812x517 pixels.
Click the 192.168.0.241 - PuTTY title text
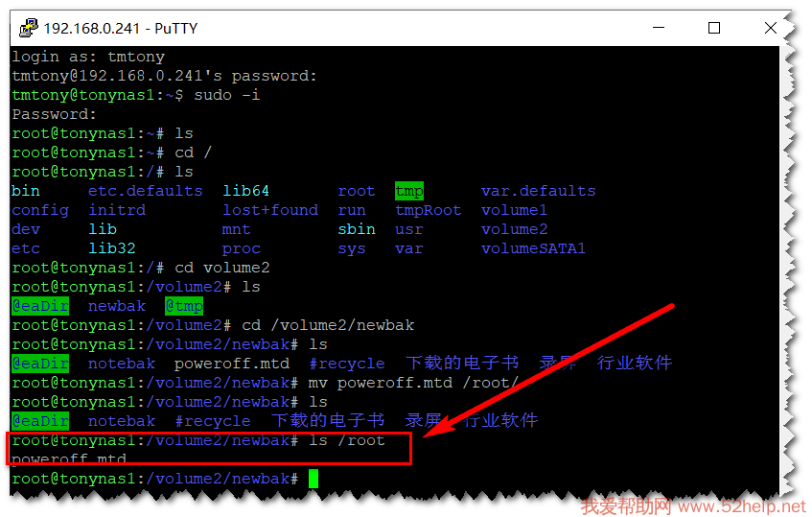pyautogui.click(x=121, y=29)
